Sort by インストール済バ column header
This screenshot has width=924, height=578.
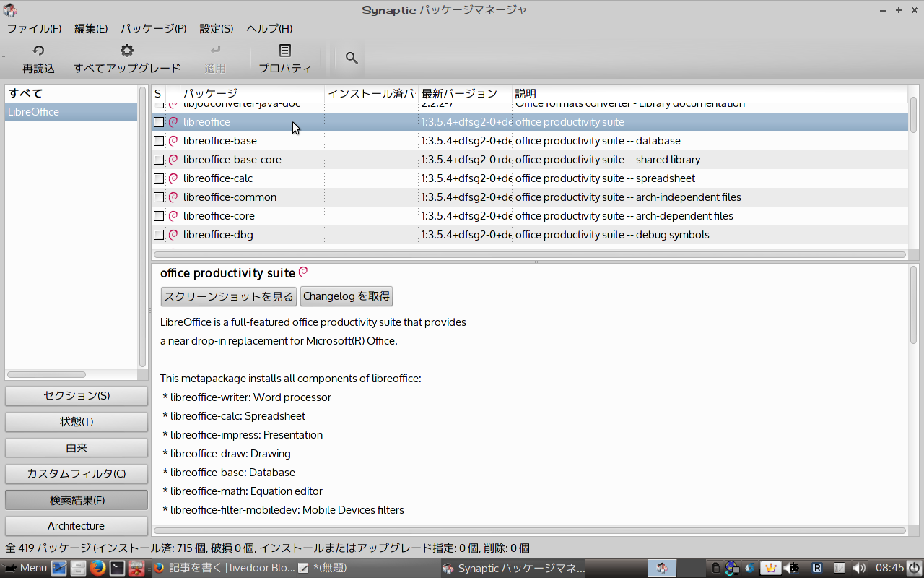[371, 94]
